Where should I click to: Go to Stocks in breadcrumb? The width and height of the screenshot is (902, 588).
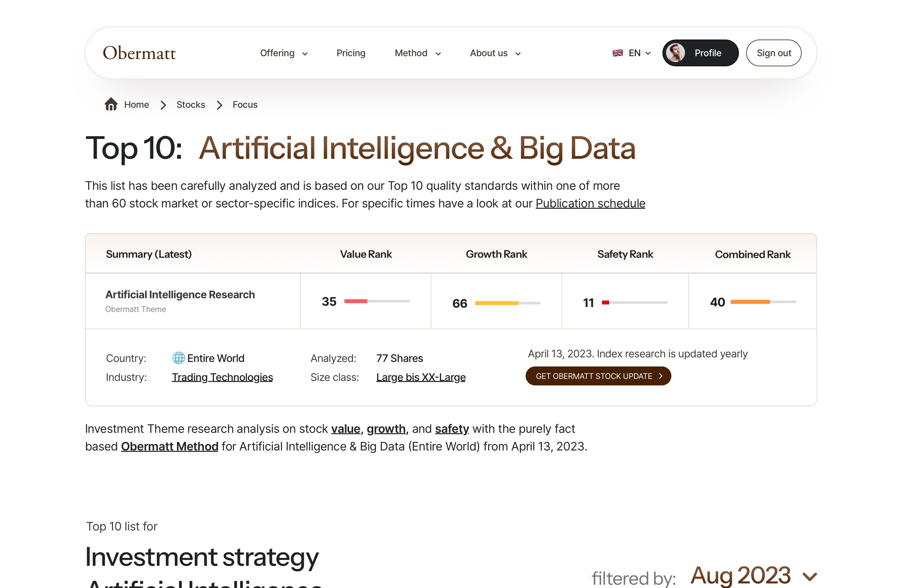(x=191, y=105)
